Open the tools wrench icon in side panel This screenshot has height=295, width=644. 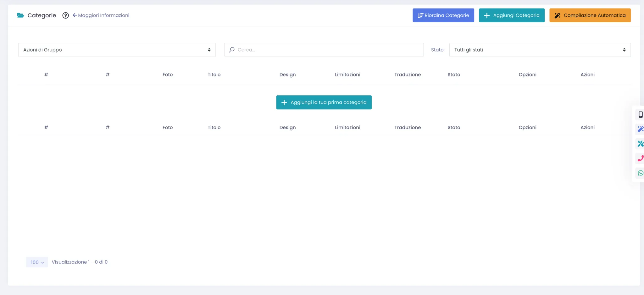coord(640,144)
